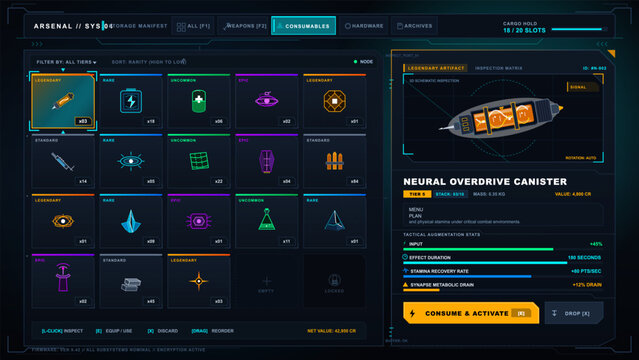The width and height of the screenshot is (639, 360).
Task: Switch to the All [F1] tab
Action: click(193, 26)
